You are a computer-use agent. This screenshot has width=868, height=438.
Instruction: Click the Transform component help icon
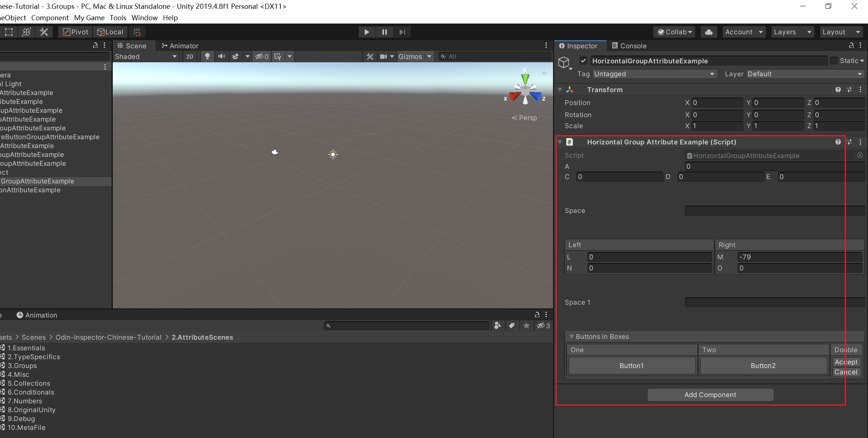pyautogui.click(x=838, y=90)
